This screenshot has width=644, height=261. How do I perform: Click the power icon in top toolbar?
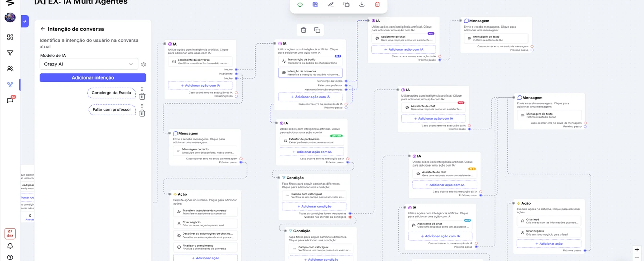pos(300,4)
